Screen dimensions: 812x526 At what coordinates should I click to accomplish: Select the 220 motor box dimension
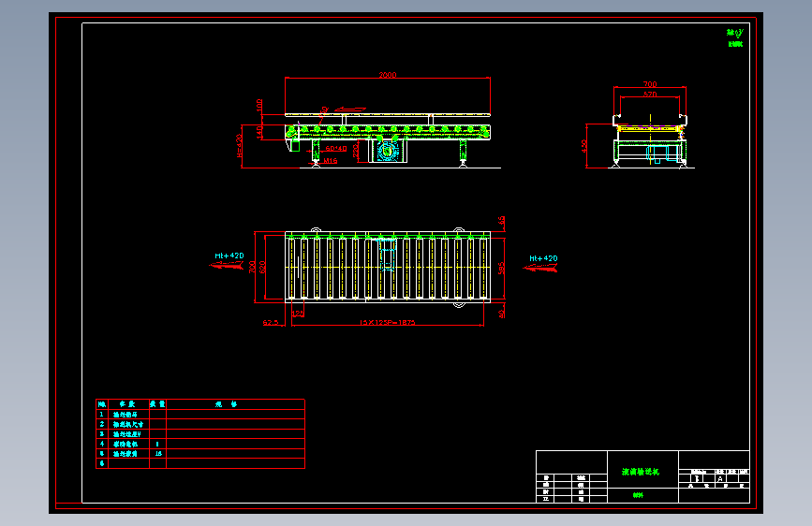[355, 150]
